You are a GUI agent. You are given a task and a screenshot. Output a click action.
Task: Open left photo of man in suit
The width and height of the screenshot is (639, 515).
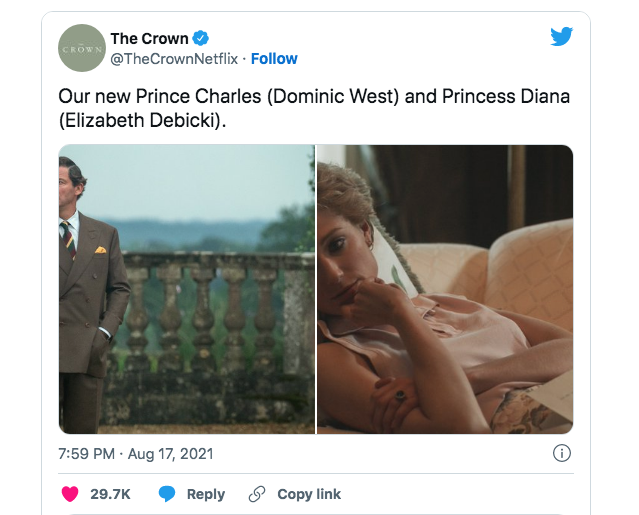coord(186,289)
